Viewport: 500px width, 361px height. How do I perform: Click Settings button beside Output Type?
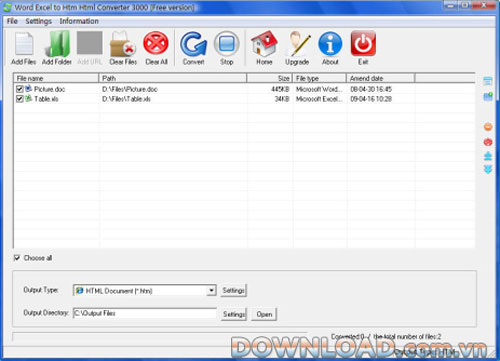[x=233, y=290]
